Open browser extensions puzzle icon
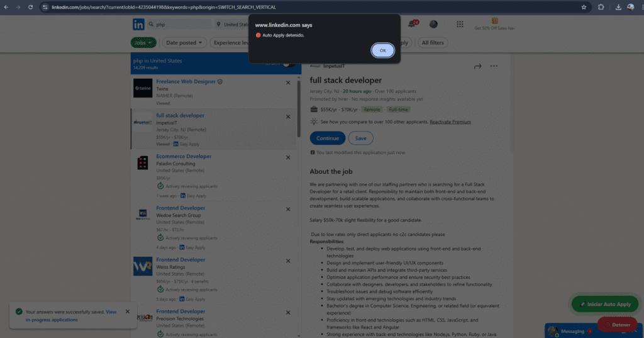Viewport: 644px width, 338px height. tap(601, 7)
